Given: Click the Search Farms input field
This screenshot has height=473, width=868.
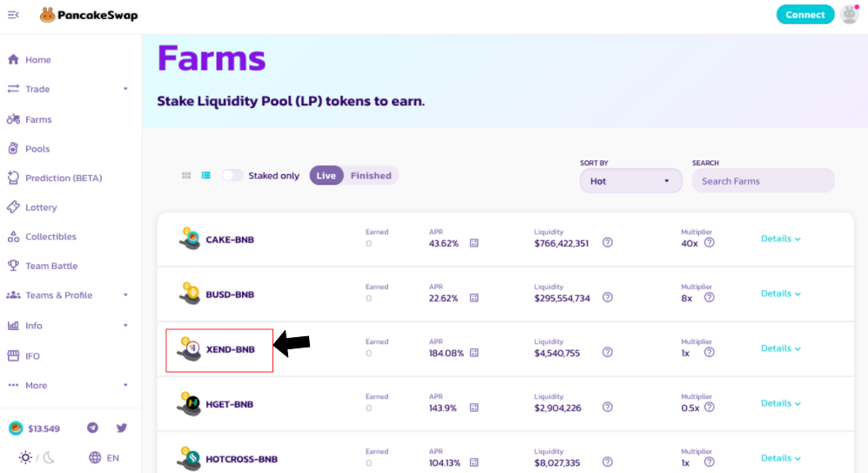Looking at the screenshot, I should click(763, 181).
